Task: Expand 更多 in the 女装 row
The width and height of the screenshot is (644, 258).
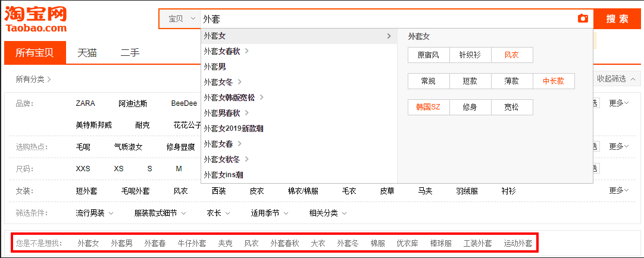Action: [x=619, y=190]
